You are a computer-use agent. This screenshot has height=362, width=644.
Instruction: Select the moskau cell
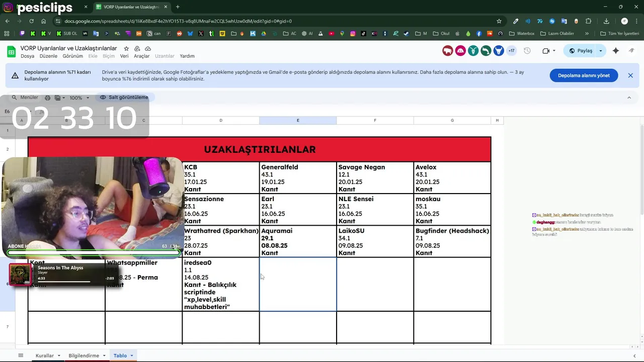[452, 210]
